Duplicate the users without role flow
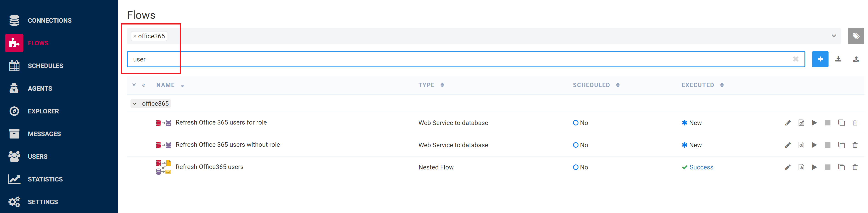This screenshot has width=868, height=213. (841, 145)
